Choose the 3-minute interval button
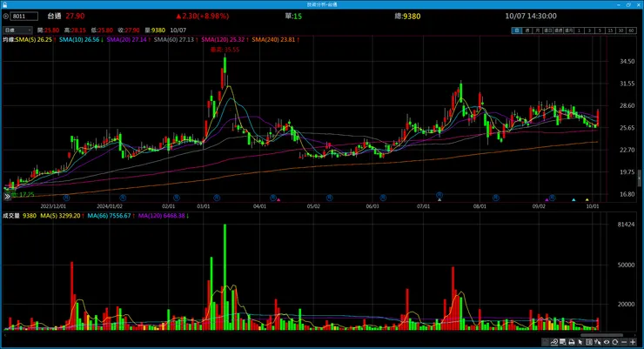This screenshot has height=349, width=644. [589, 30]
